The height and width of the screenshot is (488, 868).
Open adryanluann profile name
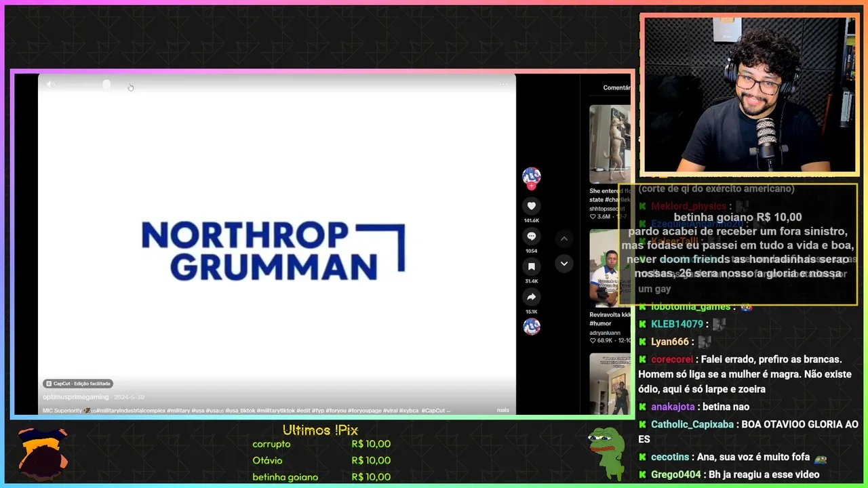606,333
